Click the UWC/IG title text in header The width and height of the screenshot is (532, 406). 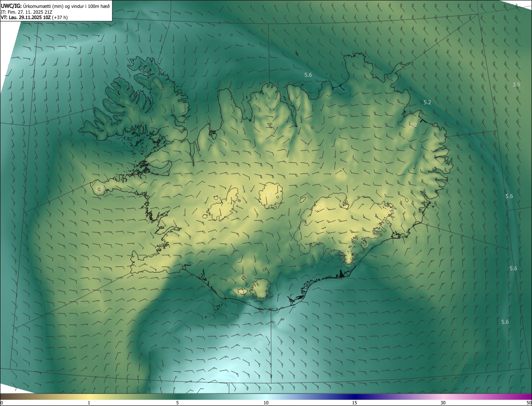click(x=11, y=6)
